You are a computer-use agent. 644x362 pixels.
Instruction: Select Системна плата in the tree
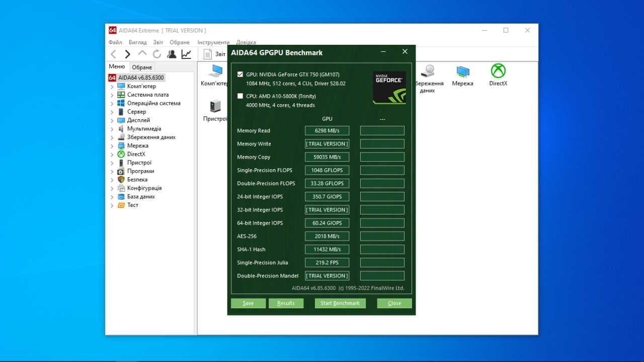click(x=148, y=95)
